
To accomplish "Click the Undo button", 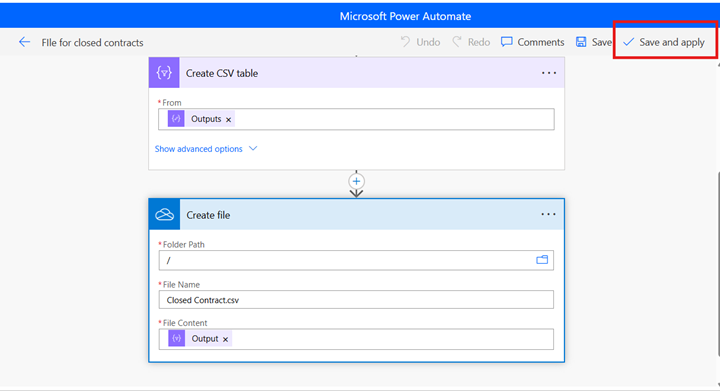I will [420, 42].
